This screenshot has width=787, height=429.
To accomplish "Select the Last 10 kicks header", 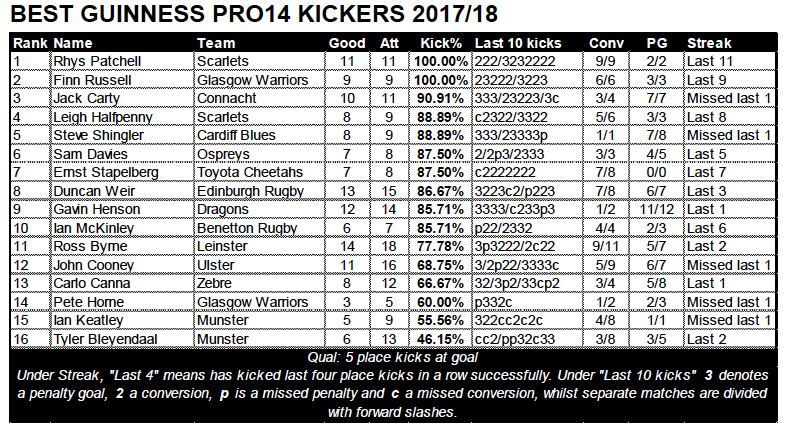I will (x=518, y=43).
